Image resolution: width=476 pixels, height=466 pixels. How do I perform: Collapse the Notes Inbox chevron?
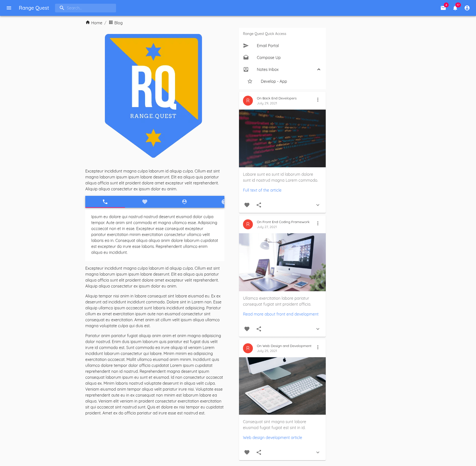click(319, 69)
